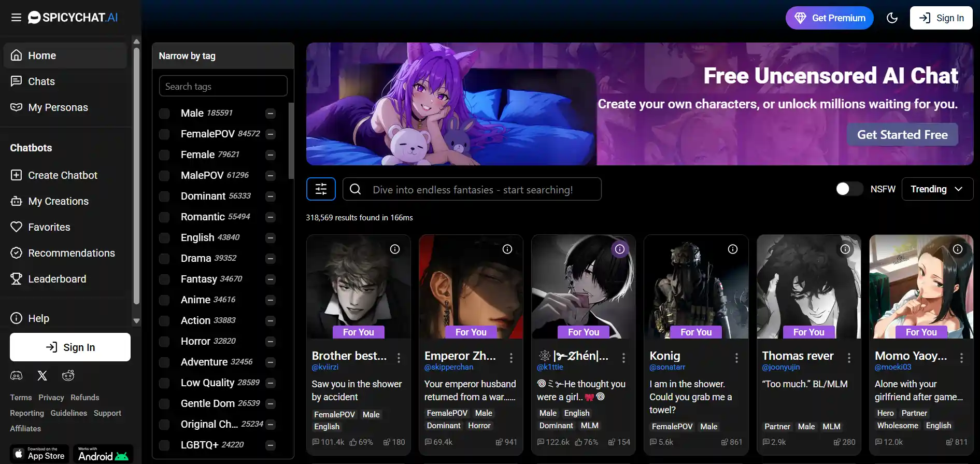Toggle dark mode moon icon
The image size is (980, 464).
892,18
